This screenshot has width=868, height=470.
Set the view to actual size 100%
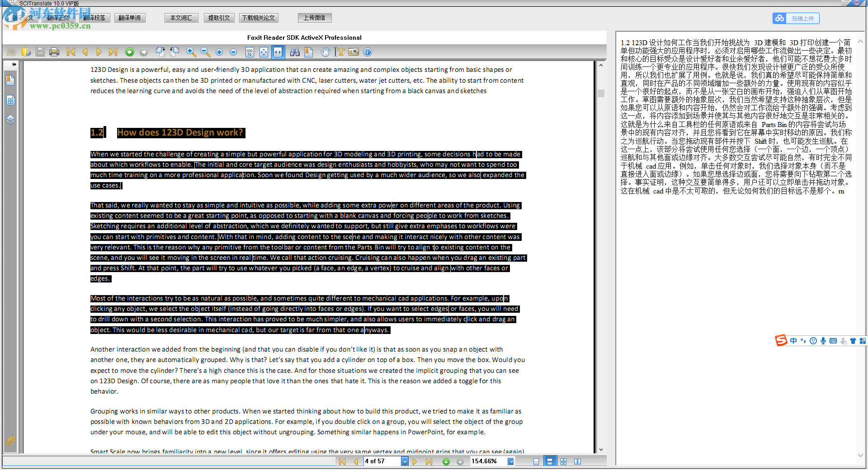[250, 52]
